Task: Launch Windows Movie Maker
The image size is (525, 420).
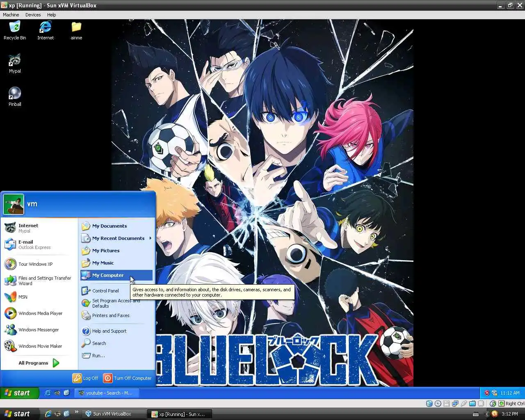Action: tap(40, 346)
